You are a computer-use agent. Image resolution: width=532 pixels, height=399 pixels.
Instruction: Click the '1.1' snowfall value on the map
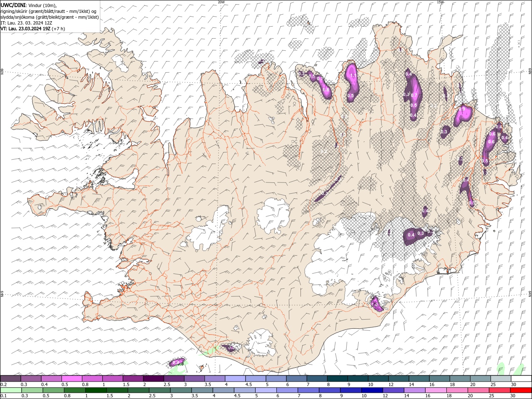[x=353, y=76]
